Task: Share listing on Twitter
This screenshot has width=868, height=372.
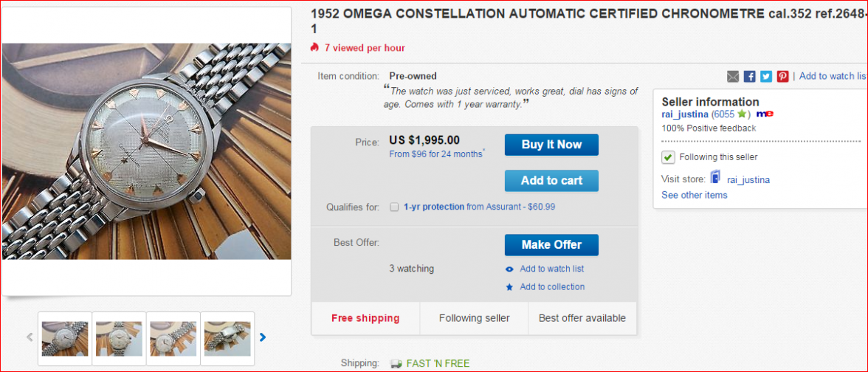Action: tap(766, 76)
